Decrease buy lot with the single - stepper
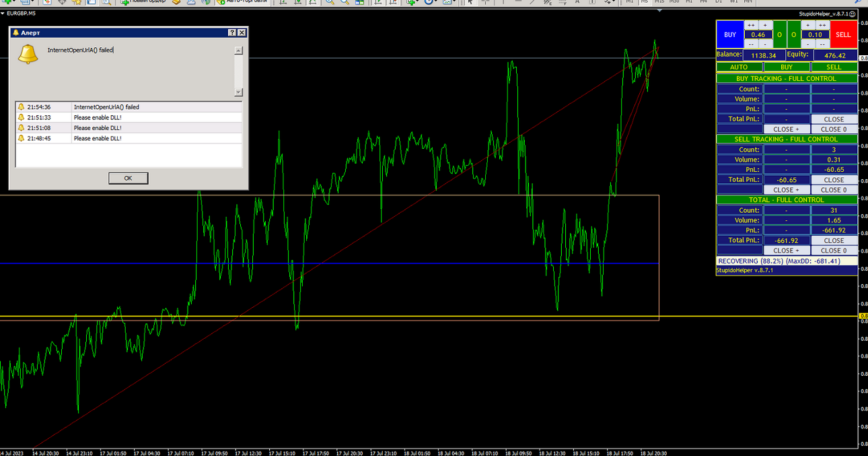Viewport: 868px width, 456px height. click(x=765, y=44)
